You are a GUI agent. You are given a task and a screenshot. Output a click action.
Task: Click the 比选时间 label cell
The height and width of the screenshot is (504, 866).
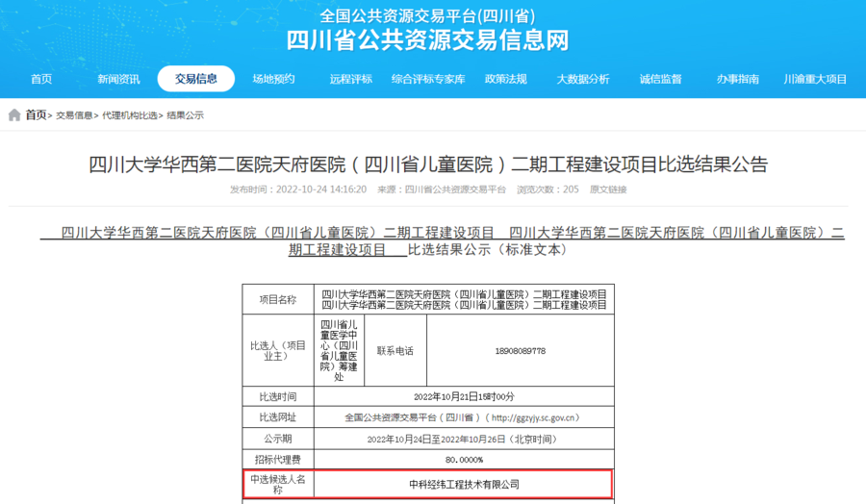(278, 396)
